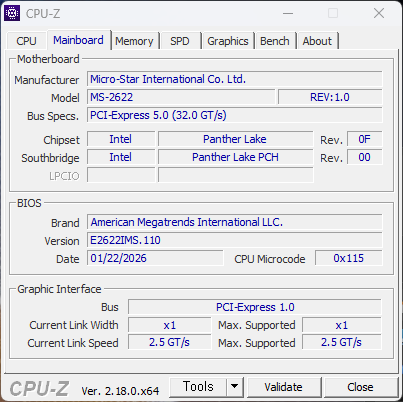Click the Southbridge vendor Intel field
403x402 pixels.
[x=121, y=157]
